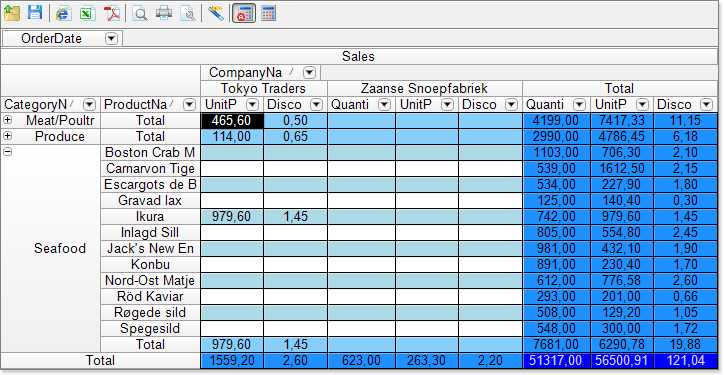Click the grand total cell 51317,00
The width and height of the screenshot is (724, 375).
pos(556,361)
